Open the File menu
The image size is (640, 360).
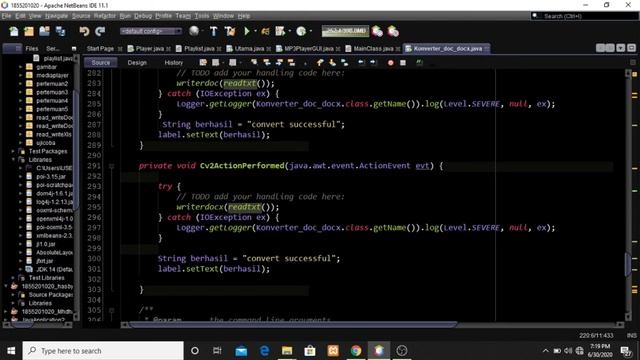[x=7, y=16]
